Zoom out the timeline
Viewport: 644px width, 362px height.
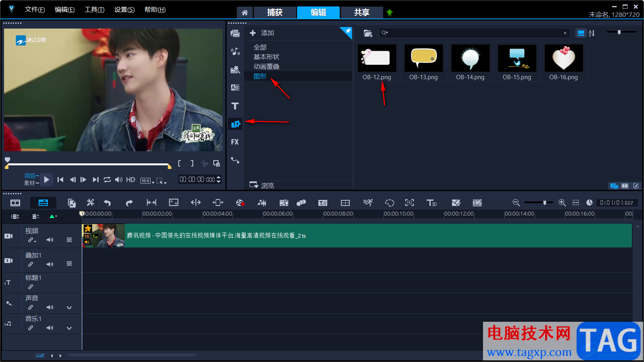pos(516,203)
